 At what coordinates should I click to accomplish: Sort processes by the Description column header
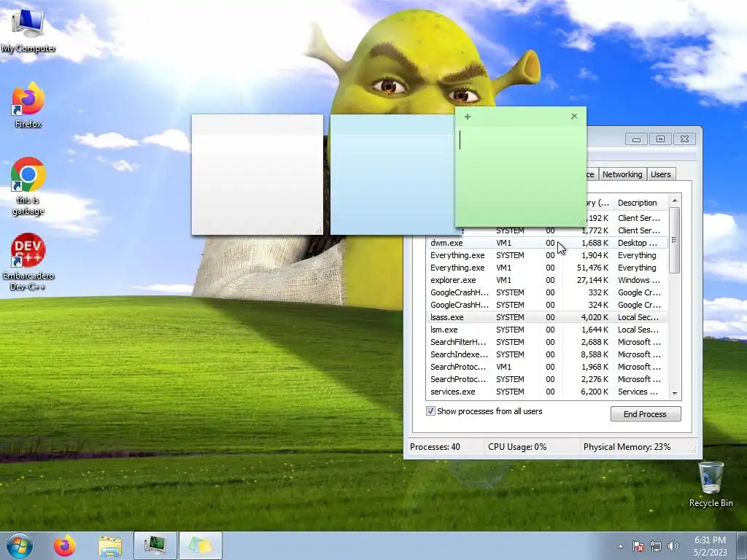point(640,203)
